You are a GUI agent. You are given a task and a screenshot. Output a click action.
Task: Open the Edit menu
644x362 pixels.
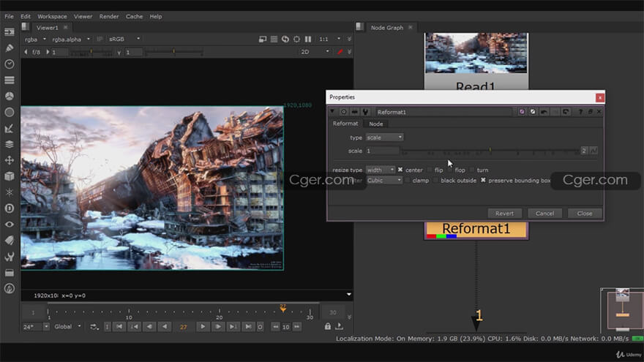(26, 16)
